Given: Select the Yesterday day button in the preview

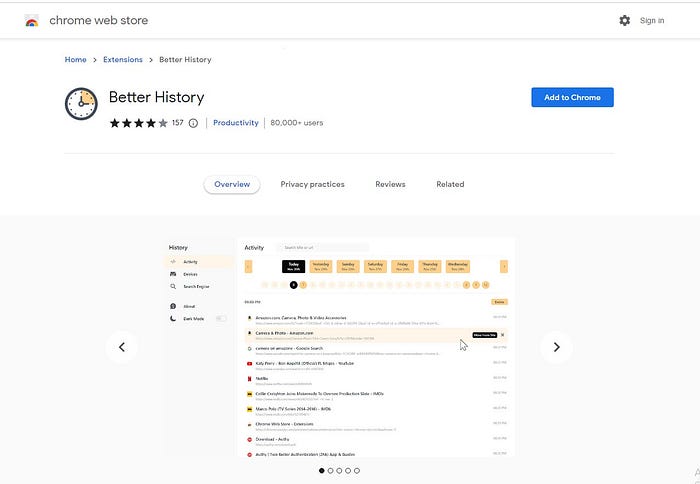Looking at the screenshot, I should click(321, 267).
